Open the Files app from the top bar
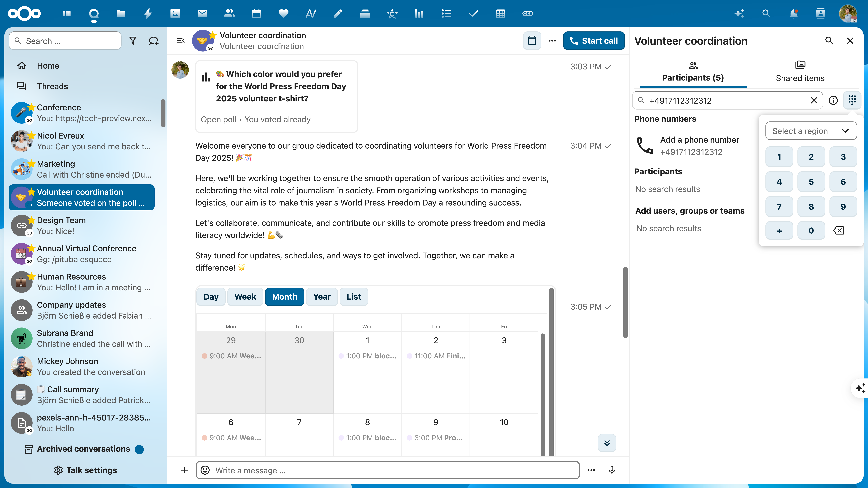Viewport: 868px width, 488px height. click(121, 13)
